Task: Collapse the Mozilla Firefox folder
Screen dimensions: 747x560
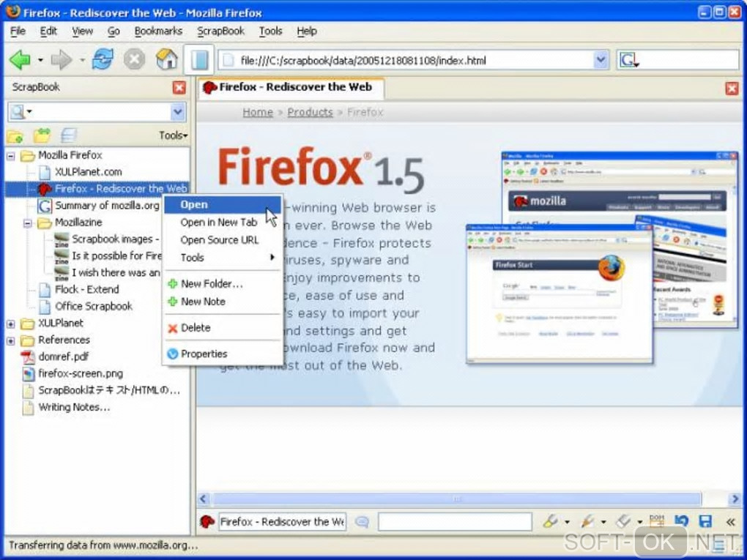Action: coord(10,156)
